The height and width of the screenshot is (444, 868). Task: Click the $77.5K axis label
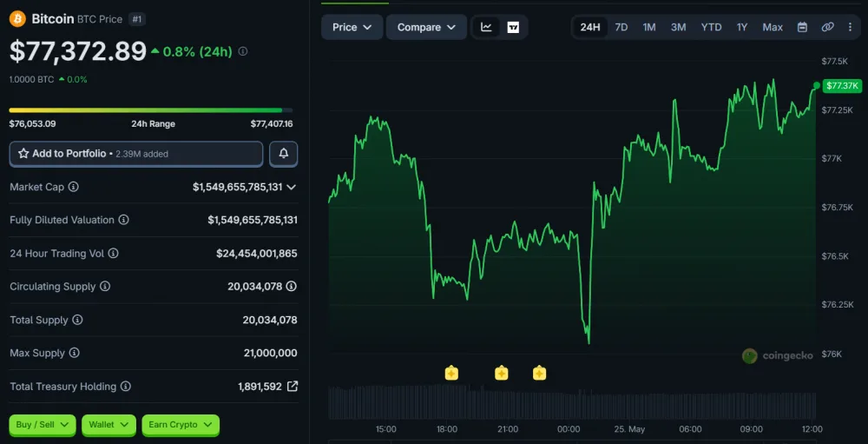pos(835,61)
